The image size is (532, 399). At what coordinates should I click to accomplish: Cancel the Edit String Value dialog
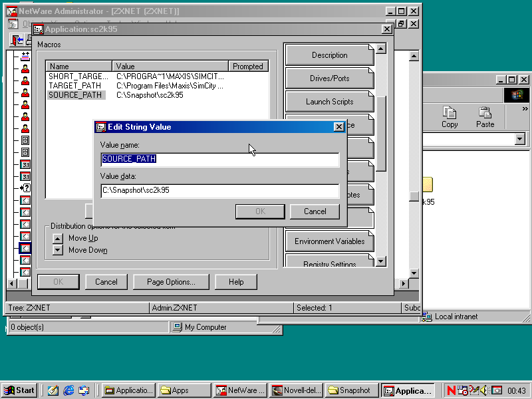pos(315,211)
